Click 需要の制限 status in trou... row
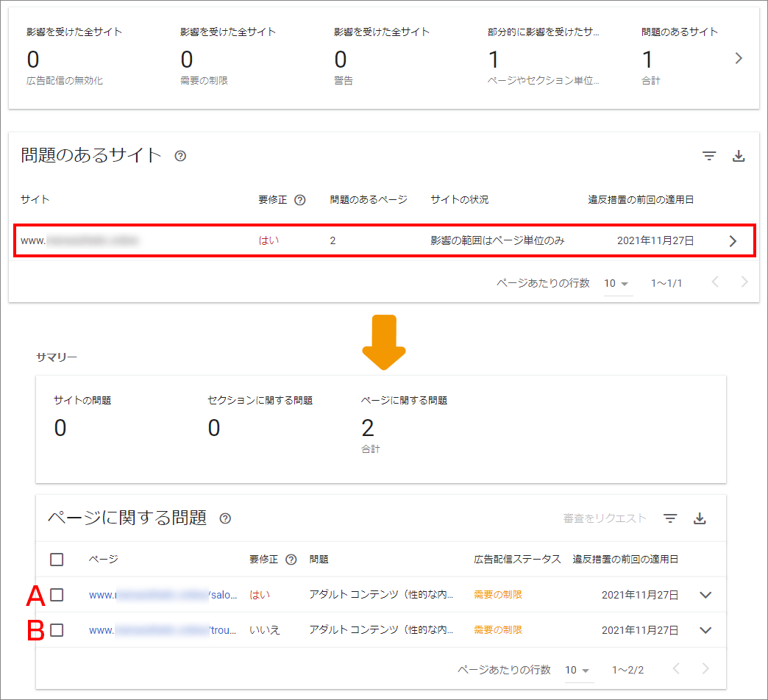The width and height of the screenshot is (768, 700). 497,630
